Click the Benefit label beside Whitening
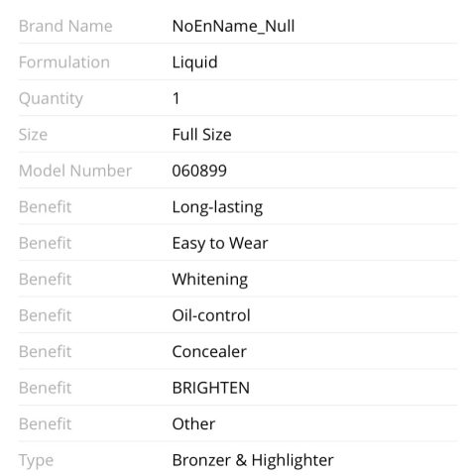Image resolution: width=476 pixels, height=476 pixels. [46, 280]
